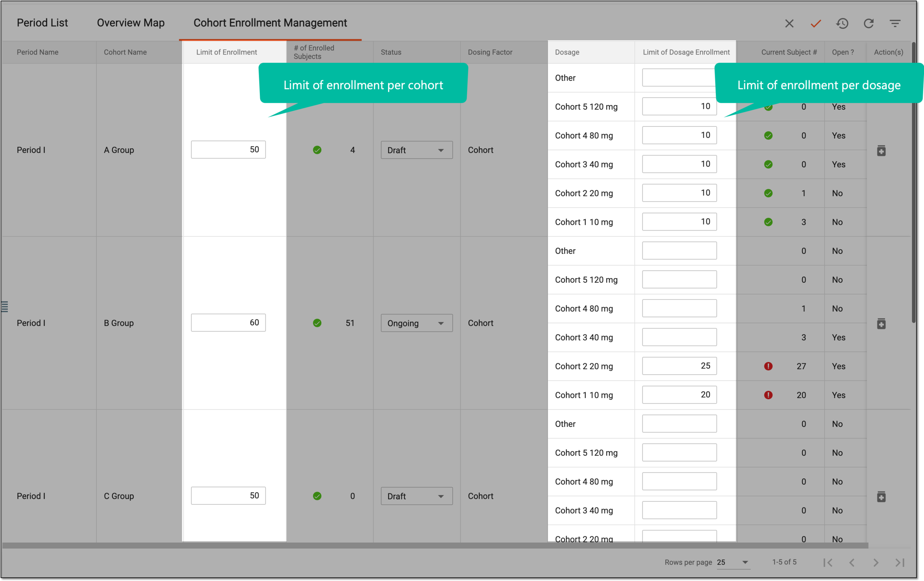Click green check icon in A Group Cohort 4 80 mg row

pos(768,136)
